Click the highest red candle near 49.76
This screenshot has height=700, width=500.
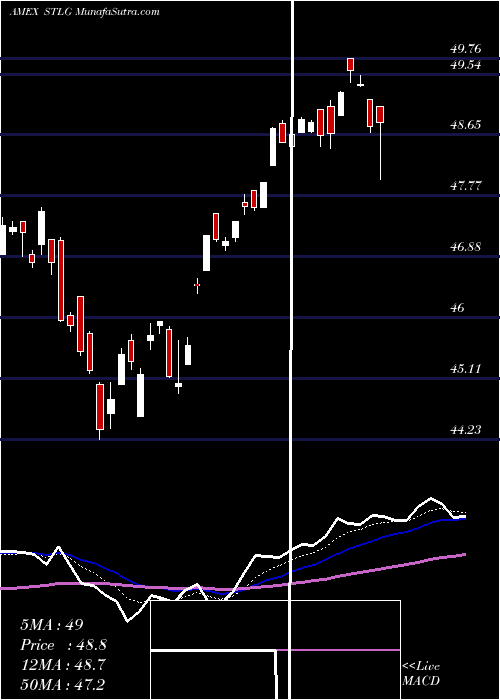coord(350,70)
